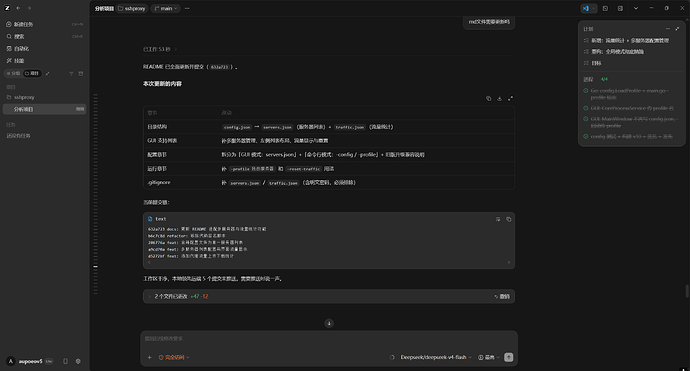
Task: Open the 完全访问 permission dropdown
Action: click(174, 357)
